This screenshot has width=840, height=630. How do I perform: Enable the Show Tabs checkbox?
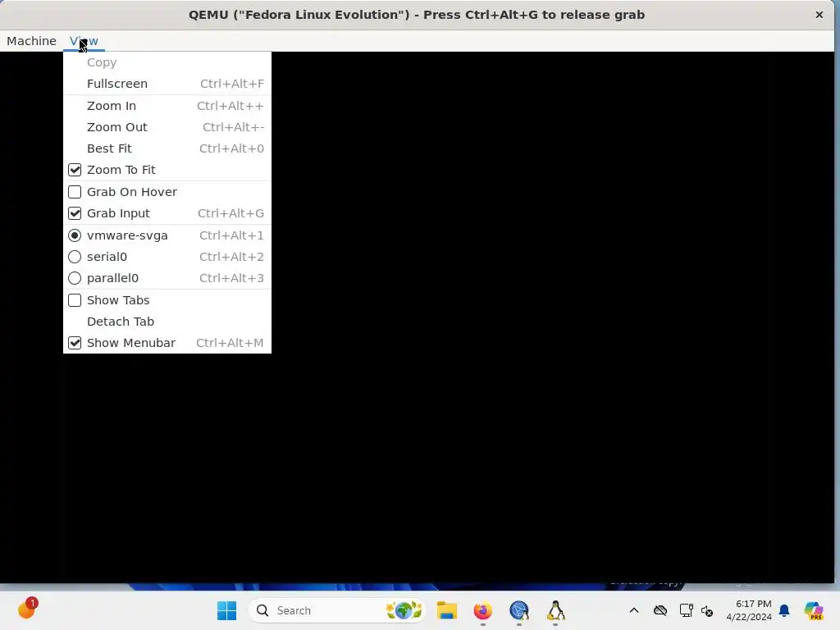coord(75,300)
